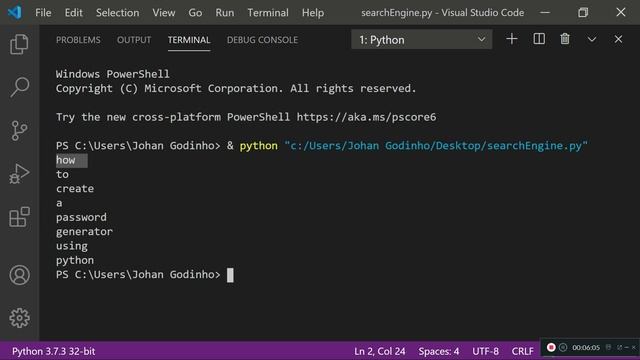Screen dimensions: 640x360
Task: Click Python 3.7.3 32-bit interpreter selector
Action: click(53, 351)
